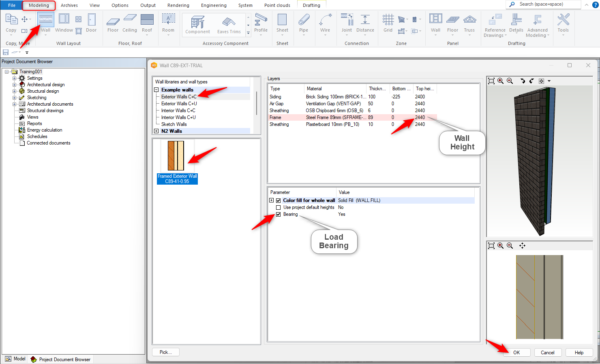Expand Architectural design tree node
600x364 pixels.
pos(15,85)
